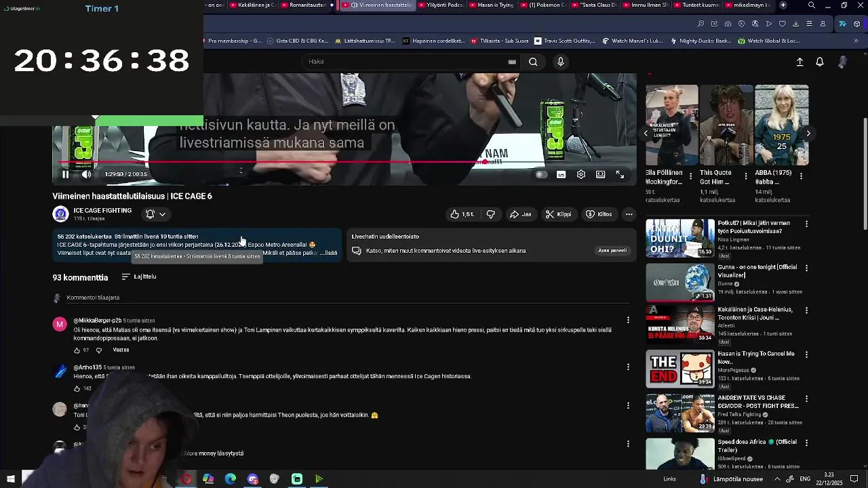868x488 pixels.
Task: Open the downloads icon in browser toolbar
Action: pos(796,24)
